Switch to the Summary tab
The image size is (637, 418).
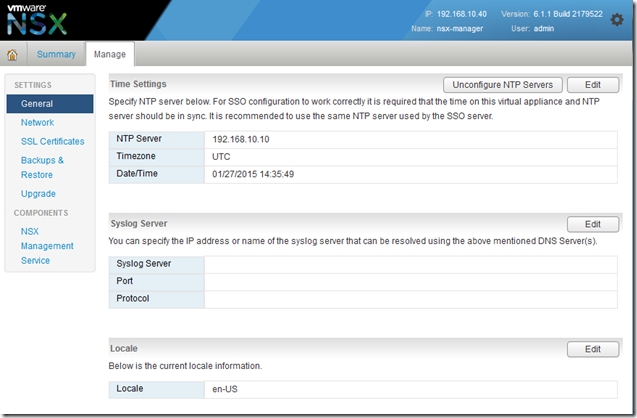[56, 54]
